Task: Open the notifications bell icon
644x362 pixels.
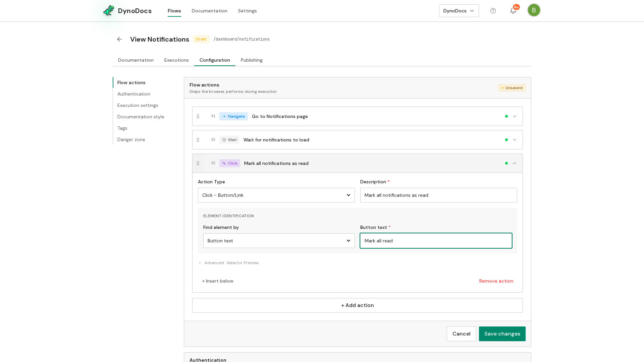Action: 513,11
